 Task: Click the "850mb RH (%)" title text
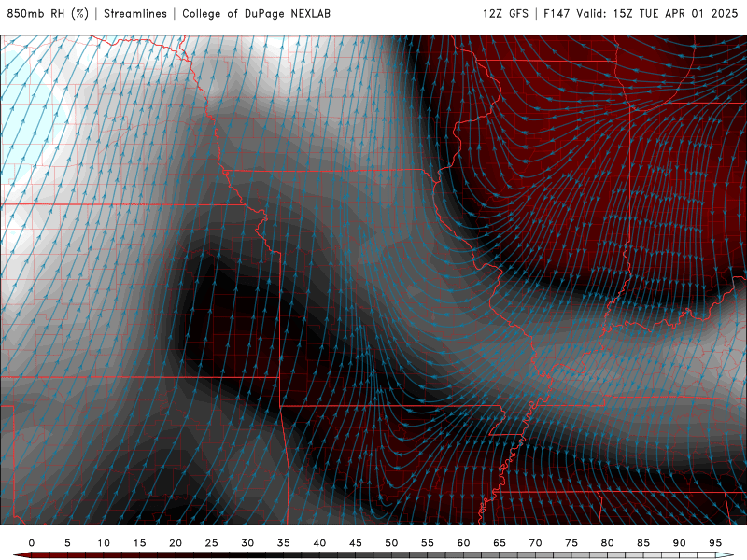coord(48,13)
